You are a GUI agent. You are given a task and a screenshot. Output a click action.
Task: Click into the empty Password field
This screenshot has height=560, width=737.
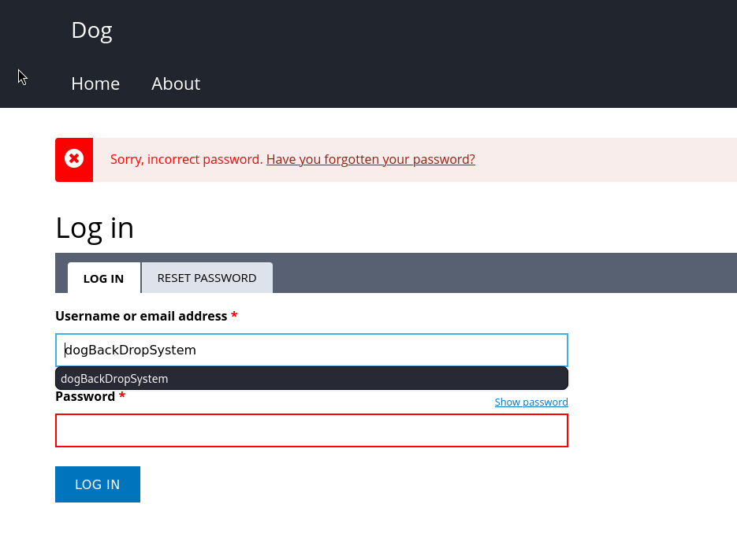[311, 431]
